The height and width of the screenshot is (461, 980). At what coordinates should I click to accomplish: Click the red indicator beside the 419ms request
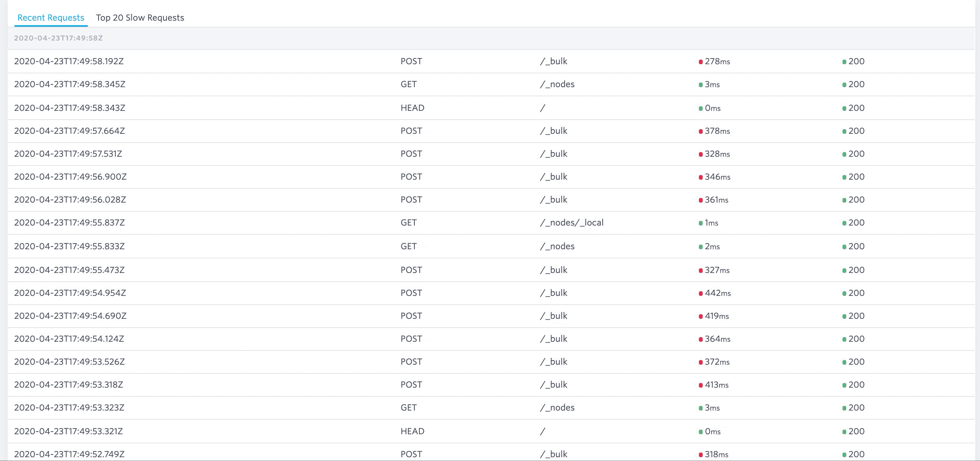(x=700, y=316)
